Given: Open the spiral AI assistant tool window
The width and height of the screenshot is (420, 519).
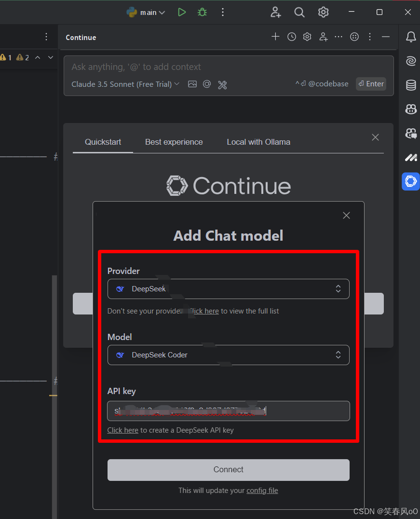Looking at the screenshot, I should click(x=411, y=61).
